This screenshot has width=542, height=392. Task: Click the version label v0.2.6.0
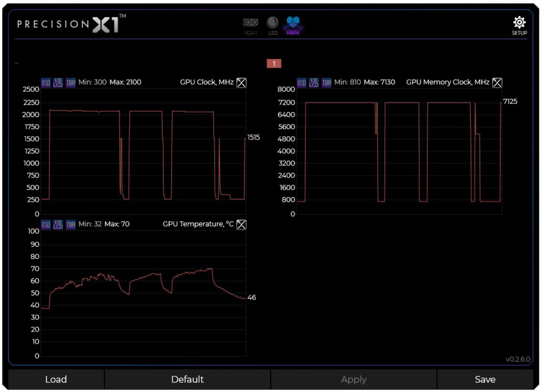[x=518, y=359]
